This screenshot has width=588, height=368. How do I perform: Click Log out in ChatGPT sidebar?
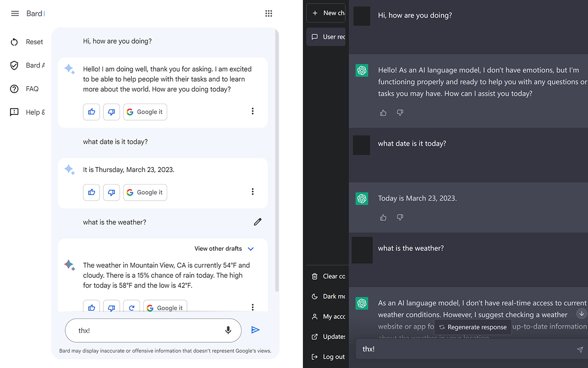(328, 356)
